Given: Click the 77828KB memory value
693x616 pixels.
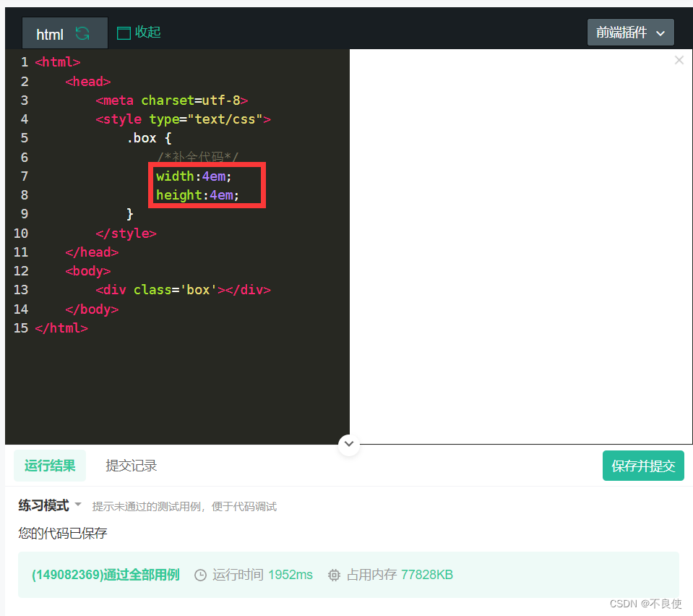Looking at the screenshot, I should pyautogui.click(x=427, y=575).
